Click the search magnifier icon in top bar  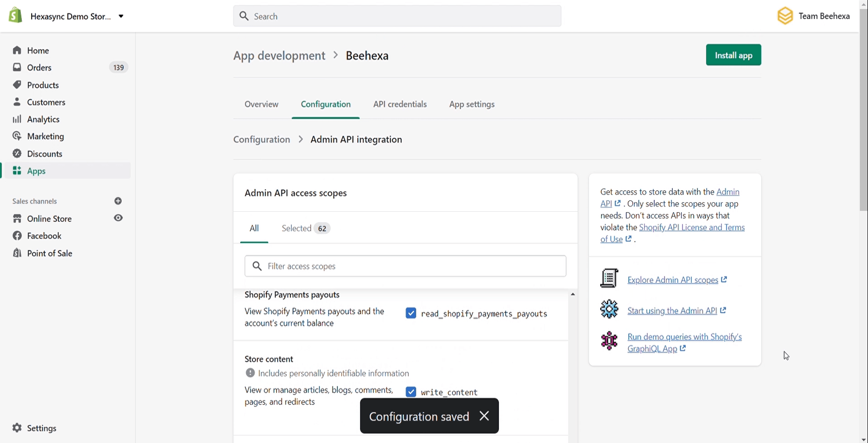click(x=244, y=16)
